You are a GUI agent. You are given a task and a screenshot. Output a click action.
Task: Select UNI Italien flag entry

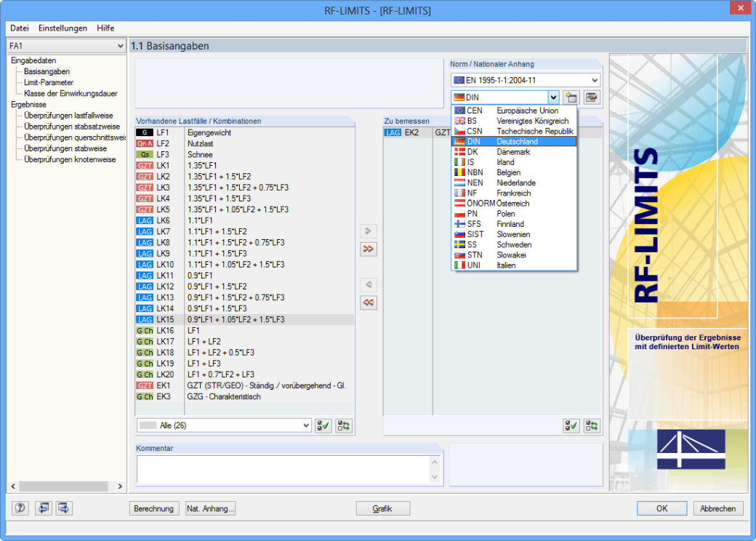tap(514, 265)
